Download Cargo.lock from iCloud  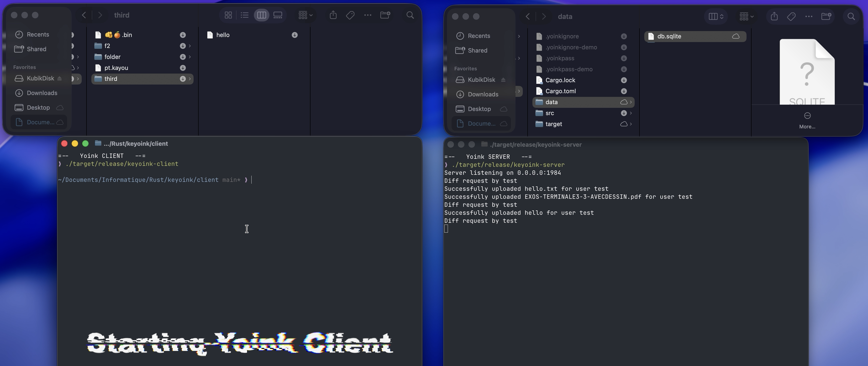[x=624, y=80]
